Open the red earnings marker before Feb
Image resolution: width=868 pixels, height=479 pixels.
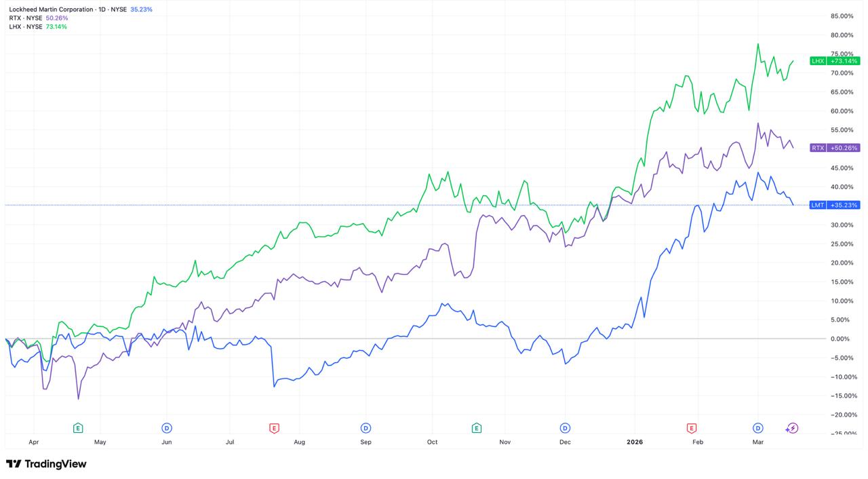[x=691, y=427]
